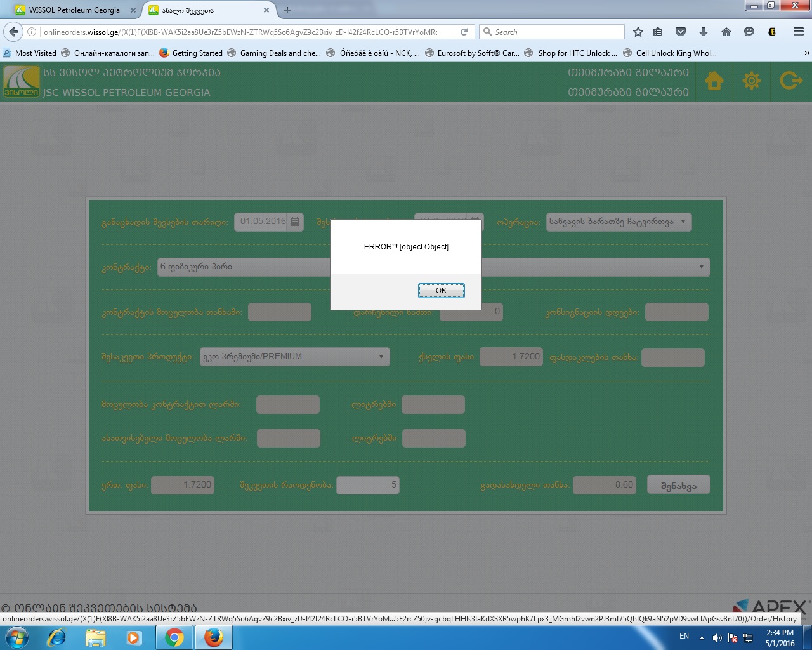Click the ასათვისებელი მოცულობა ლარში field
Screen dimensions: 812x650
point(289,438)
